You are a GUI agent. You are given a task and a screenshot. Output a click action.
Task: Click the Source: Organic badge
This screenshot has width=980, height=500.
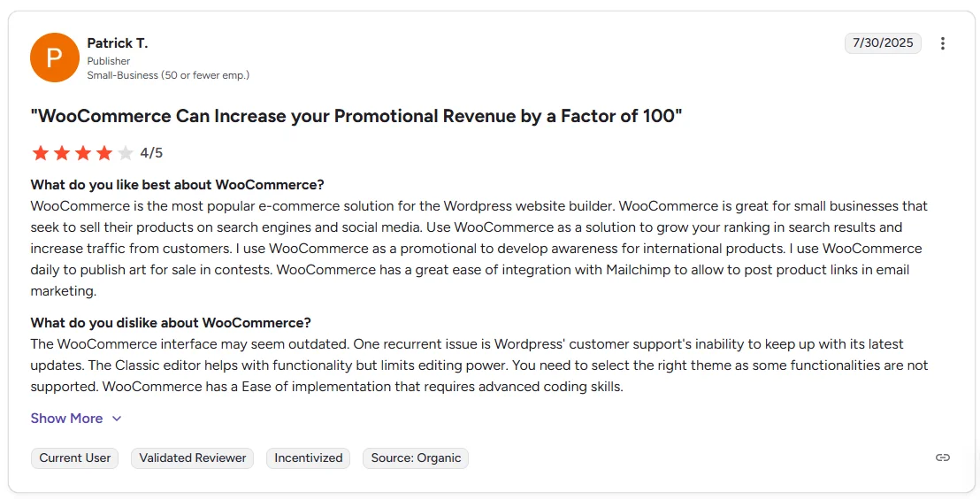point(416,458)
